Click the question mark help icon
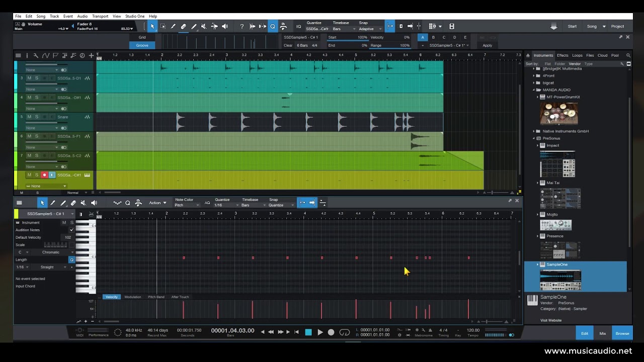644x362 pixels. pyautogui.click(x=242, y=26)
